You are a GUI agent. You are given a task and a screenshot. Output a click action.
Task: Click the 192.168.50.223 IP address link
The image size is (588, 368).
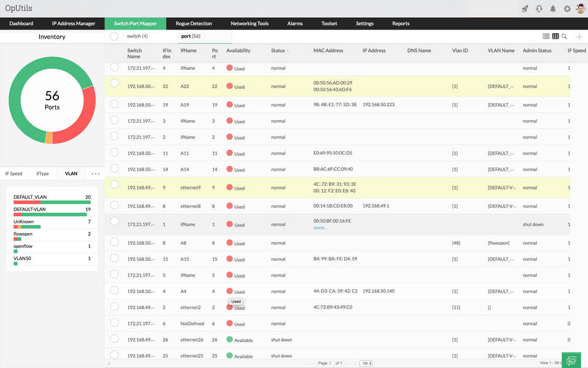[378, 105]
